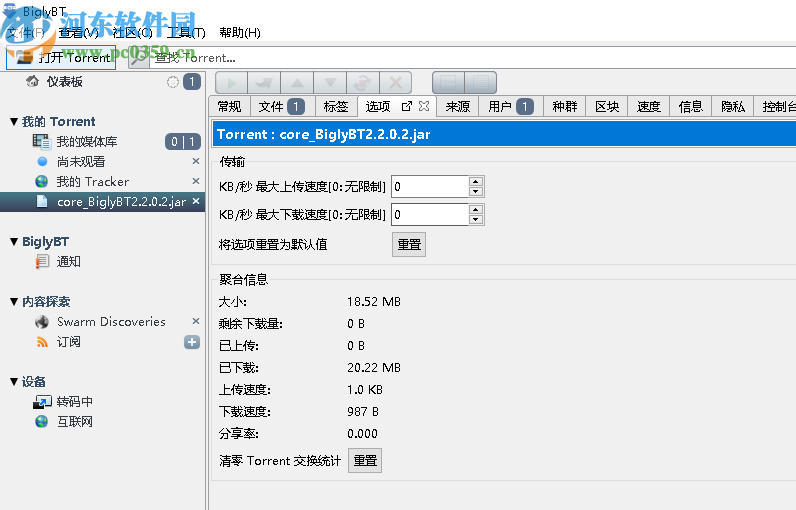Click 重置 to clear Torrent exchange statistics
The image size is (796, 510).
(364, 460)
